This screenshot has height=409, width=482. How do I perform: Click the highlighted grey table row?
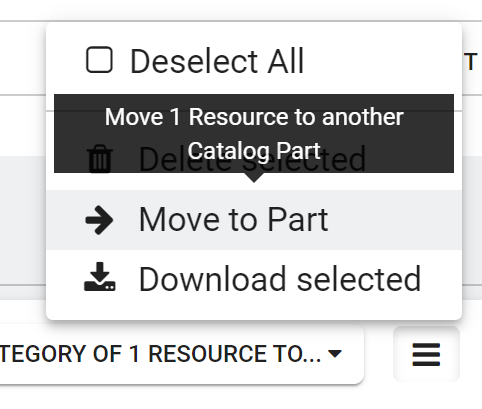(23, 220)
